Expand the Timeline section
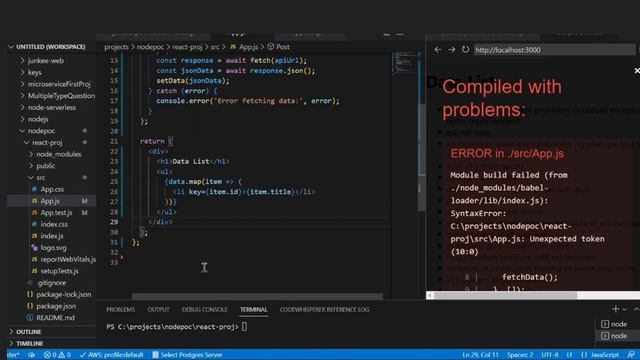This screenshot has height=360, width=640. (x=30, y=344)
